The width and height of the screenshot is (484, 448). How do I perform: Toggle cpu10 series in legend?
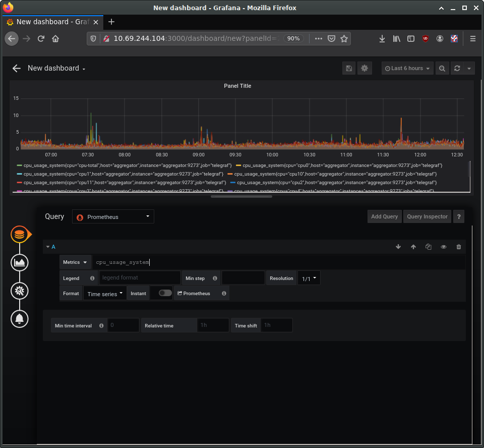pos(335,174)
